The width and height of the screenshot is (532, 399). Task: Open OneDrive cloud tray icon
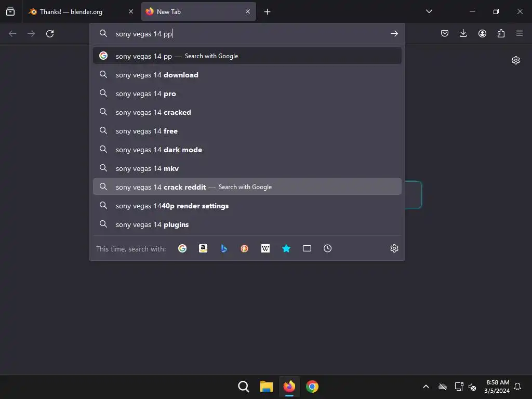click(x=443, y=387)
